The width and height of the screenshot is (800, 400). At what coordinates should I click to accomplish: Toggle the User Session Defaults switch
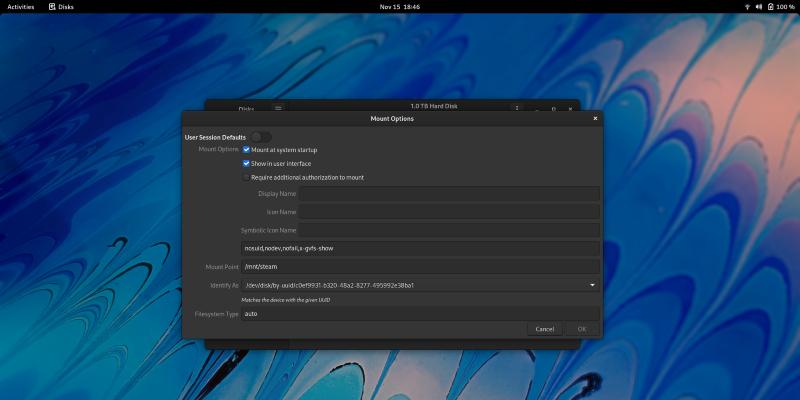pyautogui.click(x=260, y=136)
